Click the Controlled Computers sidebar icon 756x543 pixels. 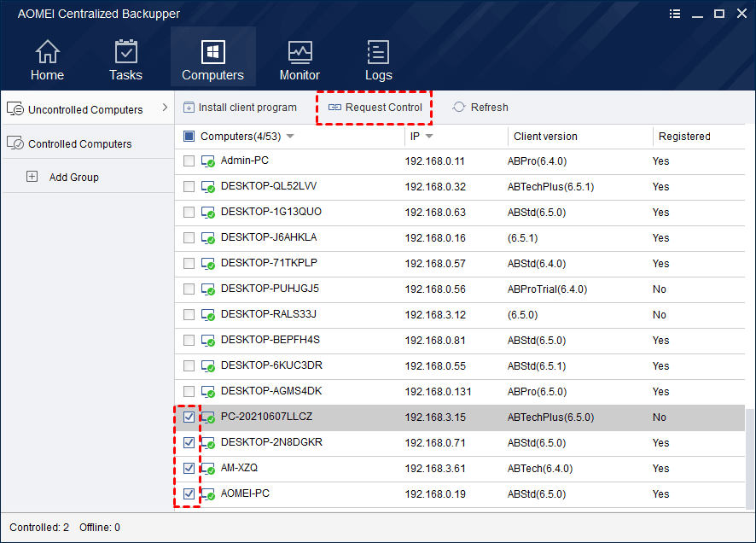tap(15, 143)
